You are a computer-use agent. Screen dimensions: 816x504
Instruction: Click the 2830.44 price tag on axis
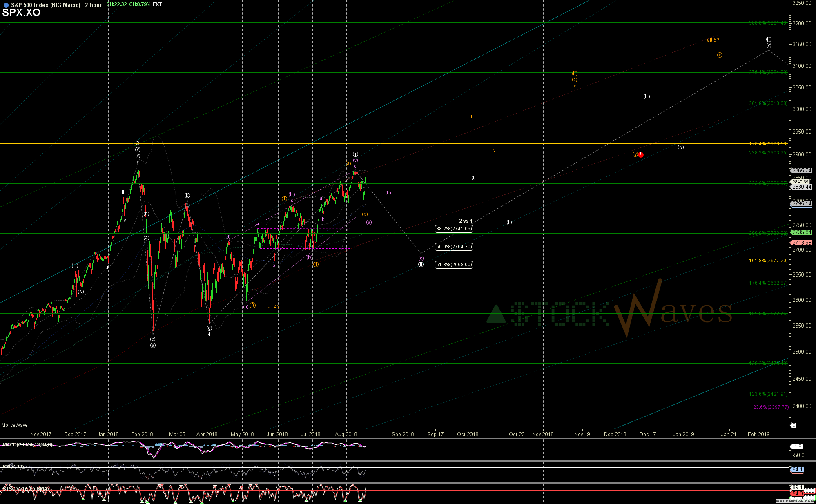pos(801,187)
